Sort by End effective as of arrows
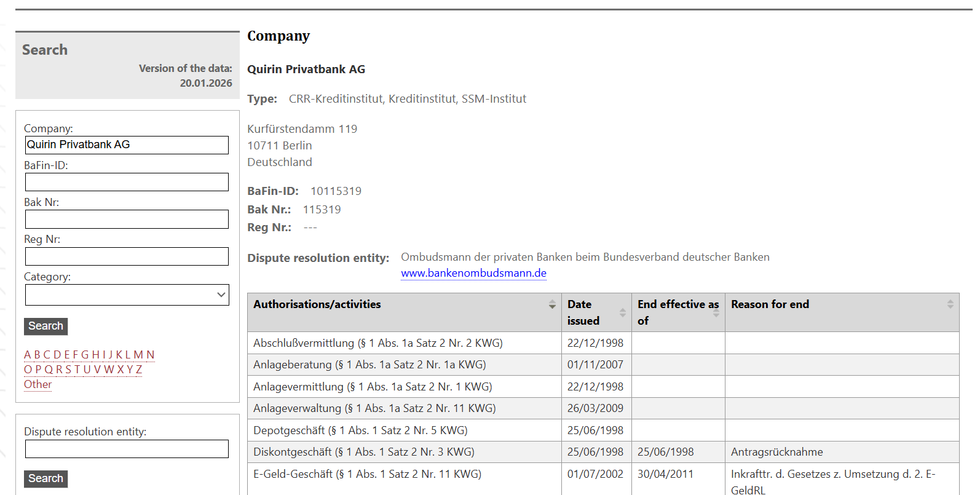Viewport: 980px width, 495px height. click(716, 312)
